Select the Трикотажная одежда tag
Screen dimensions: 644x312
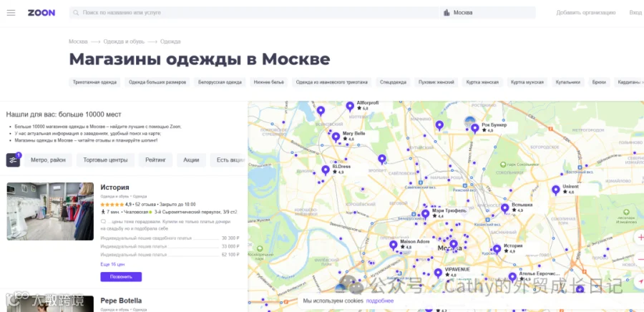95,82
